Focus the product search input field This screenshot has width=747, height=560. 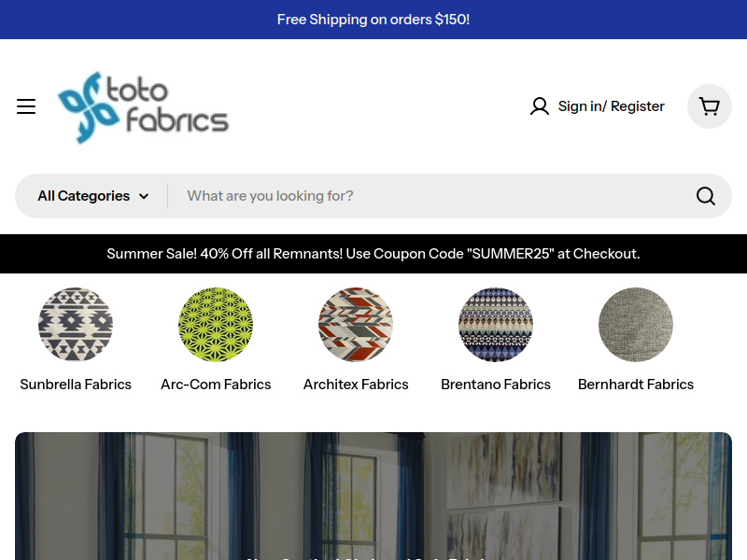pyautogui.click(x=430, y=196)
